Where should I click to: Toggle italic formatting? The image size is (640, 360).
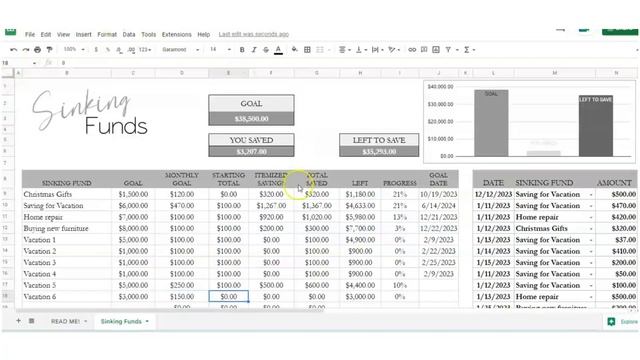click(x=254, y=50)
